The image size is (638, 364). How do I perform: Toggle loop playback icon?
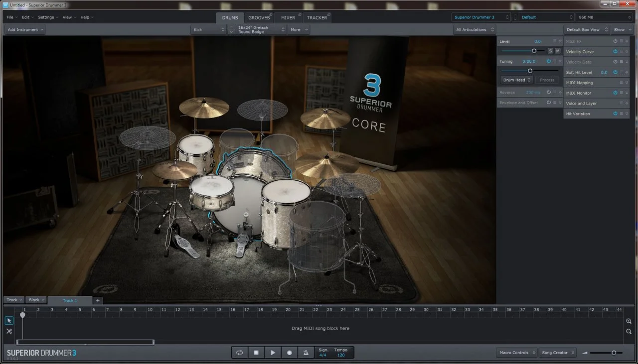[240, 353]
